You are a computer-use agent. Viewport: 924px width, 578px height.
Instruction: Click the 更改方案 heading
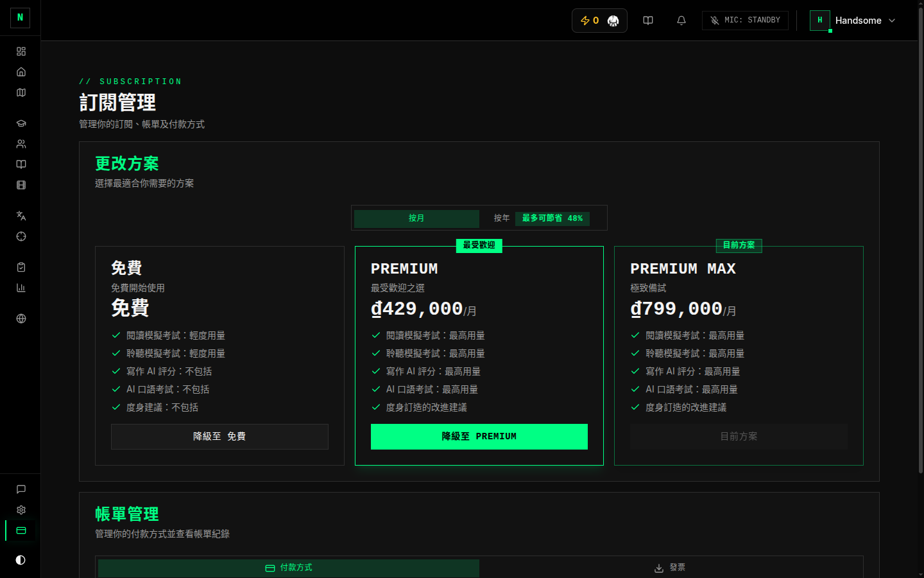coord(127,164)
